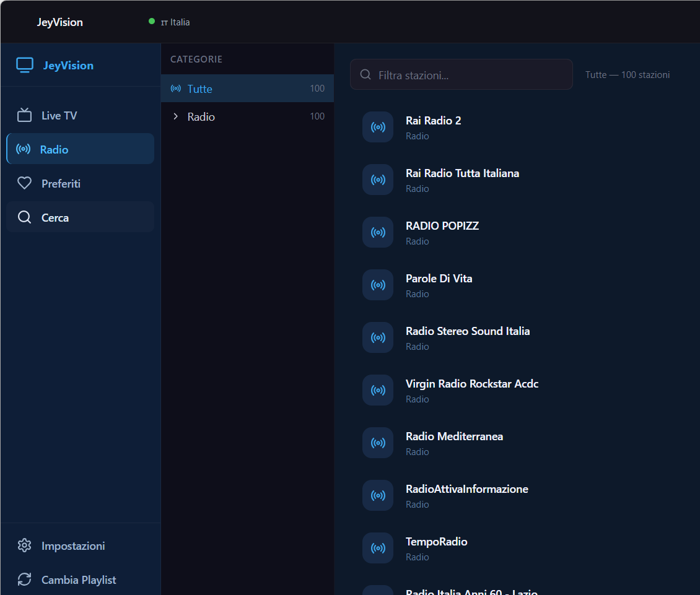
Task: Open Preferiti favorites page
Action: pyautogui.click(x=81, y=183)
